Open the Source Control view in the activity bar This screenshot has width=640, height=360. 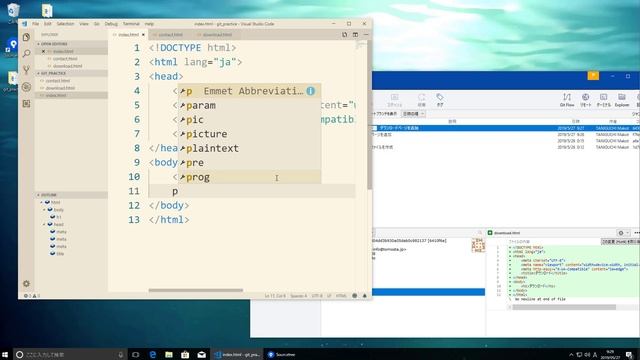[27, 70]
